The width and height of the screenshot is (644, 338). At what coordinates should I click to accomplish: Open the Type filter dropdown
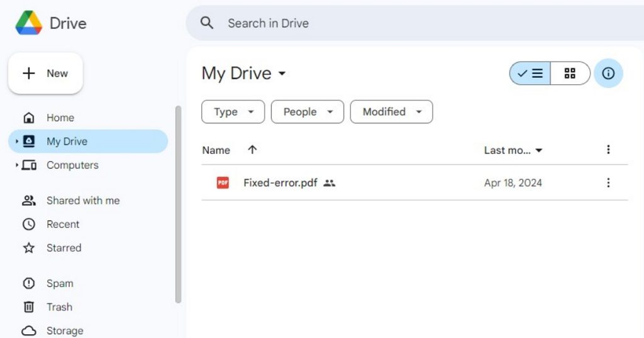click(x=233, y=112)
